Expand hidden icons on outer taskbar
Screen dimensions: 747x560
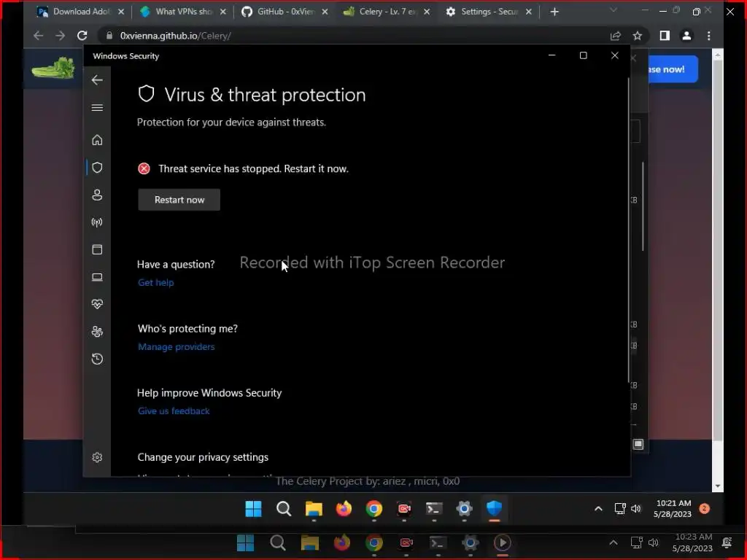pyautogui.click(x=614, y=542)
